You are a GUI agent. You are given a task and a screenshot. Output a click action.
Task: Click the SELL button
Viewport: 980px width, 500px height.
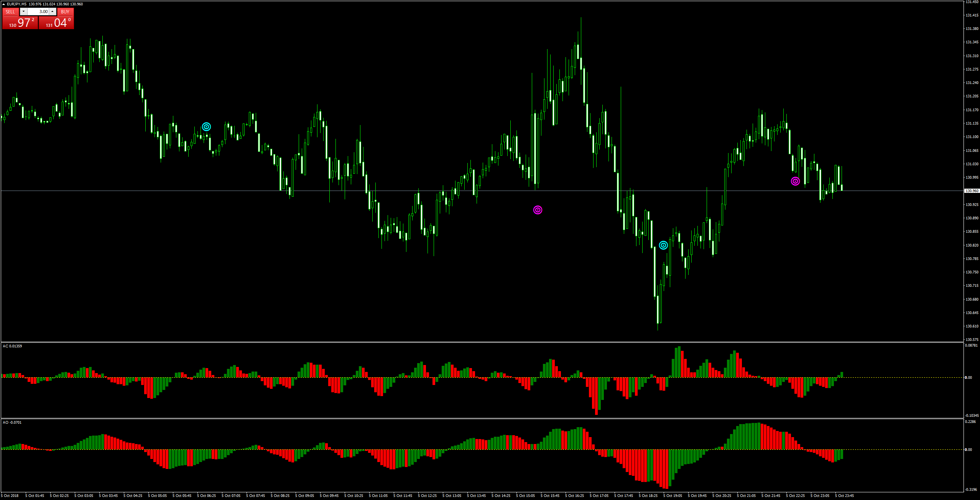click(10, 12)
